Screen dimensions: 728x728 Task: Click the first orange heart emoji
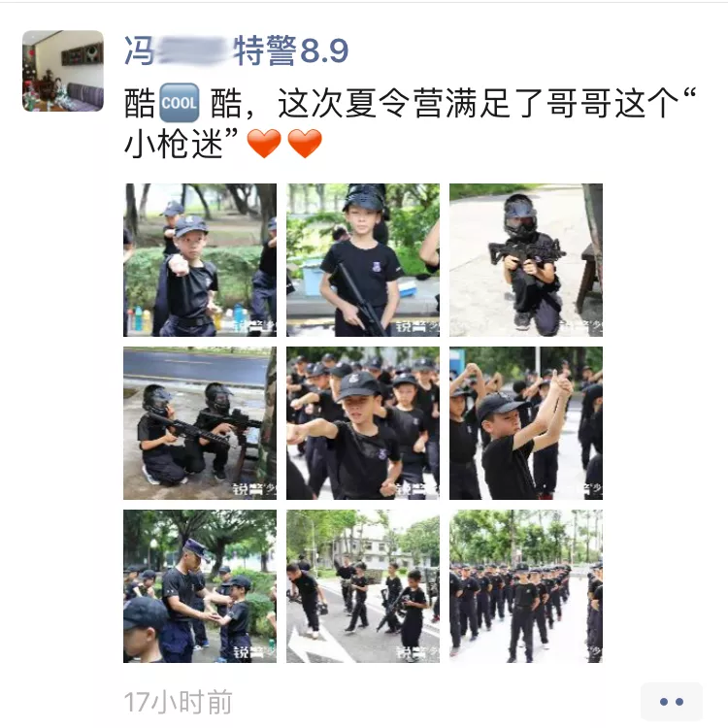coord(264,143)
